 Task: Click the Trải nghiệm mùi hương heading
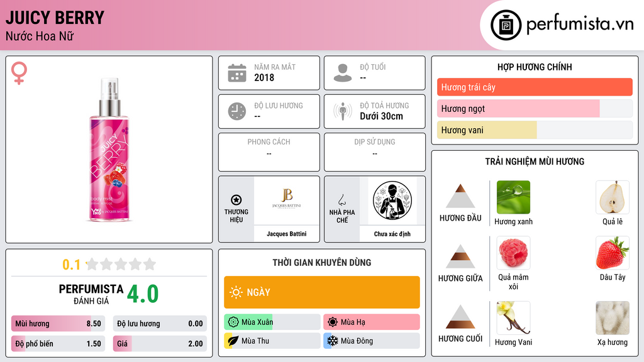click(x=535, y=162)
